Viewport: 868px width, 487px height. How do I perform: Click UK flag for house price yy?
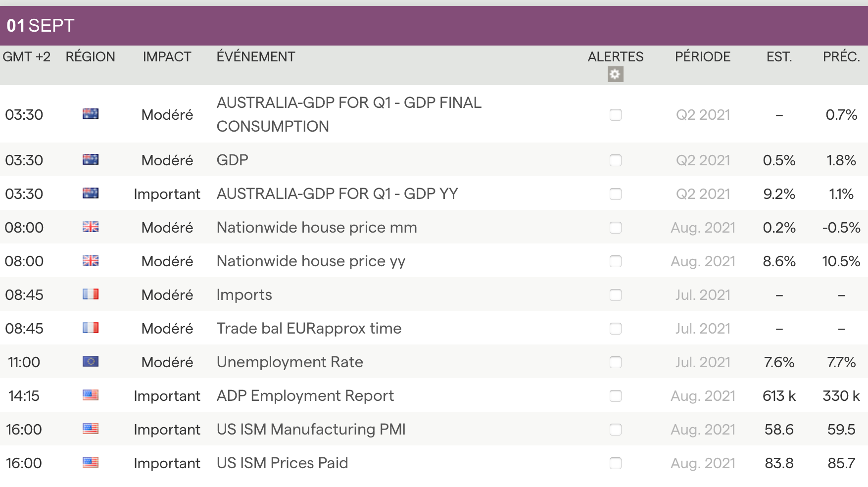click(91, 261)
